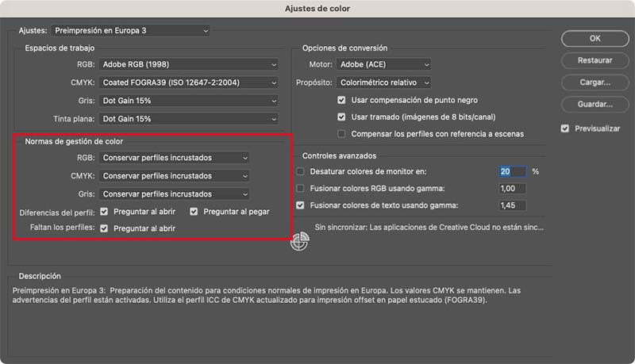Click the Cargar... button
Viewport: 635px width, 364px height.
coord(595,82)
